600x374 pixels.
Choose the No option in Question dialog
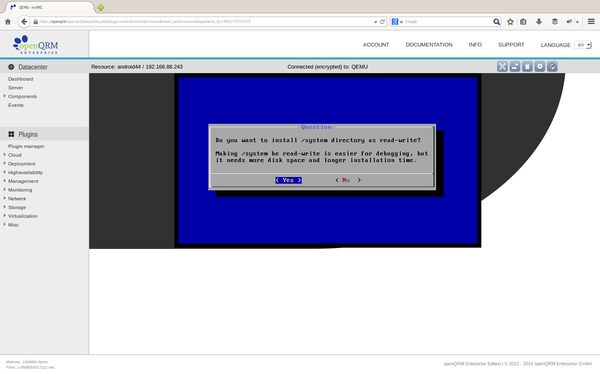348,180
